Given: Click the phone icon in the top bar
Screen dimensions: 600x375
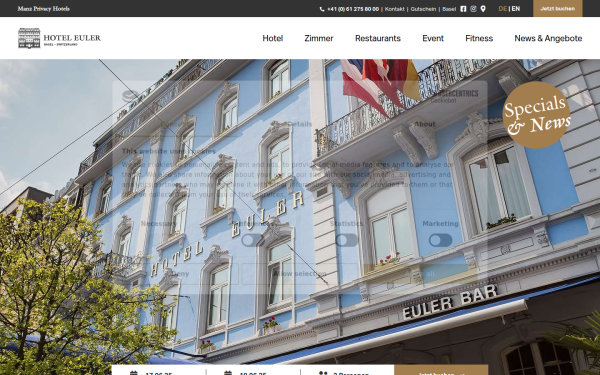Looking at the screenshot, I should 322,9.
